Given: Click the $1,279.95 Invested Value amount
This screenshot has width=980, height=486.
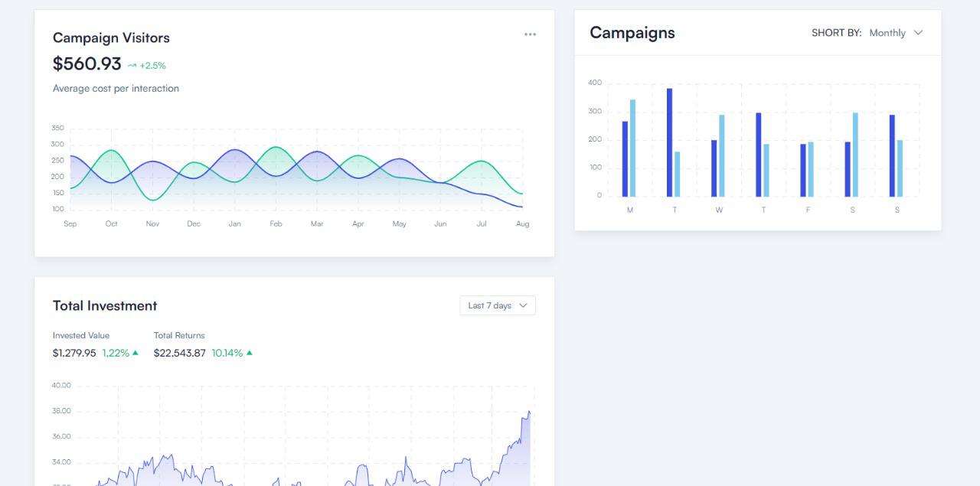Looking at the screenshot, I should 74,353.
